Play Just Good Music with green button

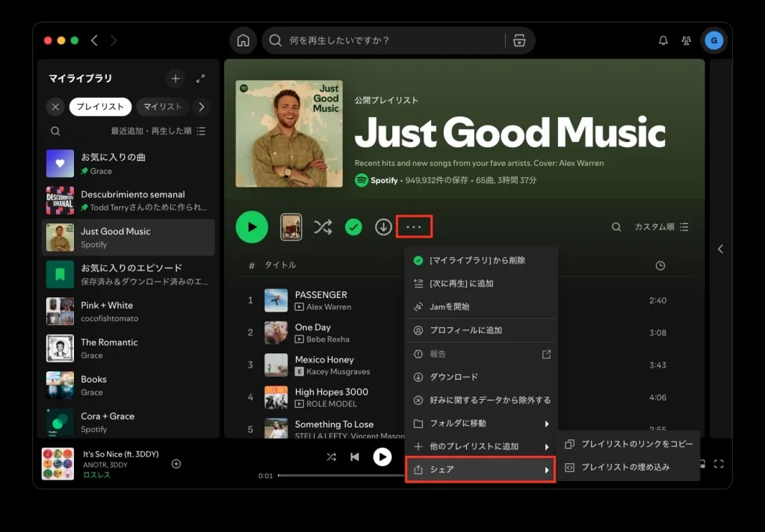[252, 227]
